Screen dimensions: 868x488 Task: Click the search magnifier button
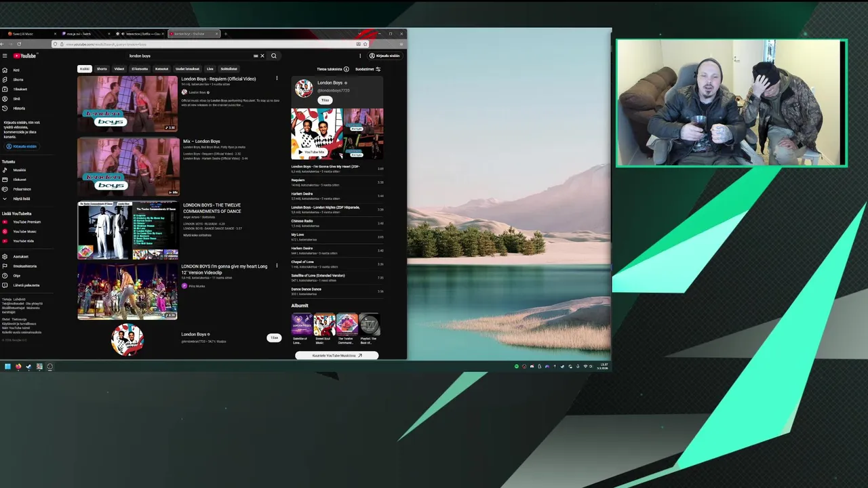[274, 56]
